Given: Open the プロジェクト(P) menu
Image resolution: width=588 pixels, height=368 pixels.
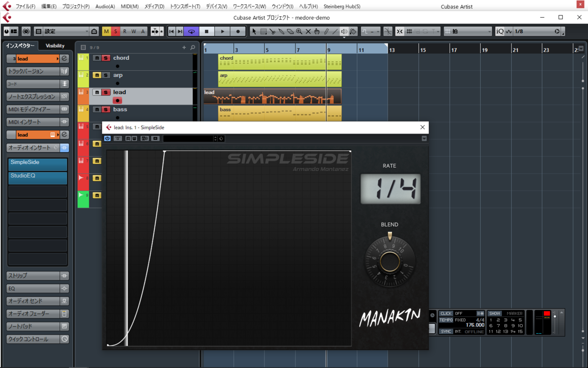Looking at the screenshot, I should tap(76, 6).
